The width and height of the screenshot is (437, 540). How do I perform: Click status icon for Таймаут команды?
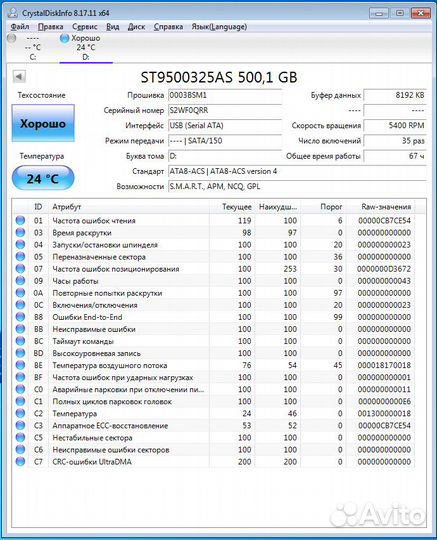20,341
